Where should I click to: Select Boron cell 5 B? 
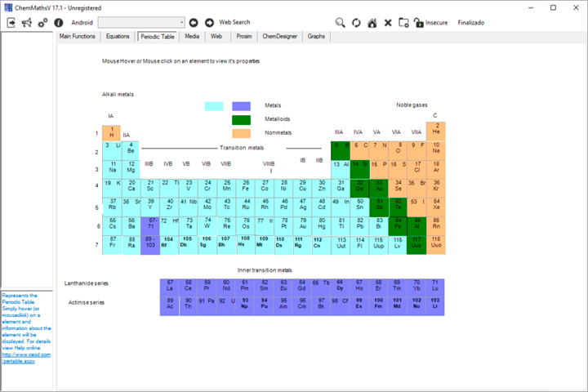341,151
